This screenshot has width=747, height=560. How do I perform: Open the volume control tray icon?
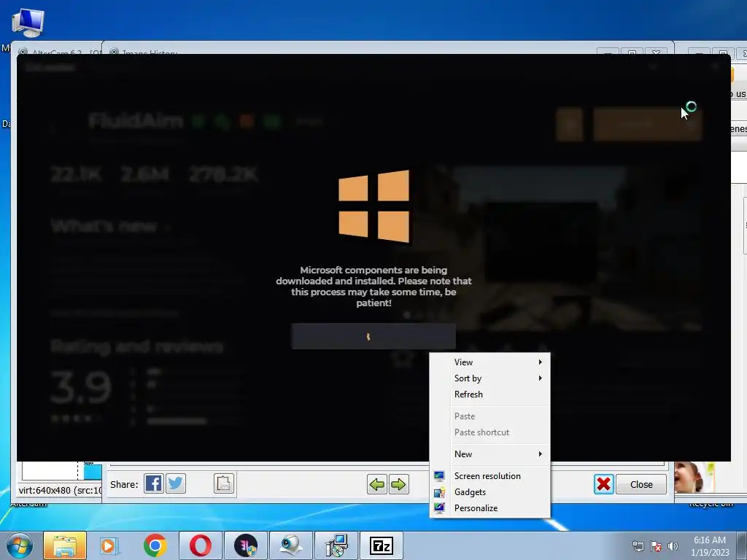(x=673, y=547)
